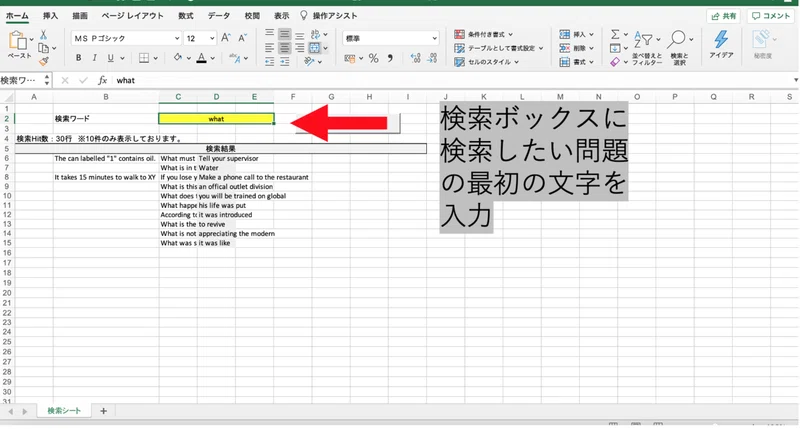Open the 校閲 (Review) ribbon tab

pyautogui.click(x=252, y=16)
